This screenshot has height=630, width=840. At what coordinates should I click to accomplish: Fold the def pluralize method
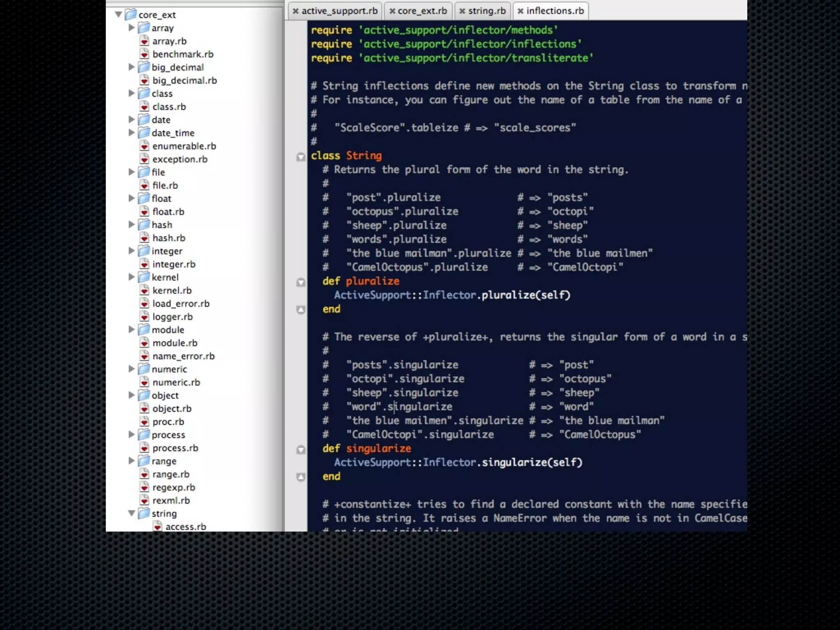(301, 282)
